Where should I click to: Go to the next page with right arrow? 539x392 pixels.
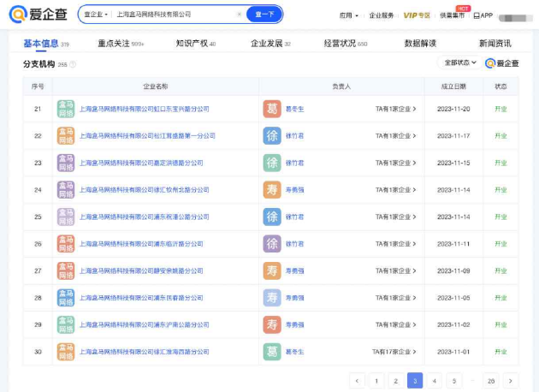point(511,381)
